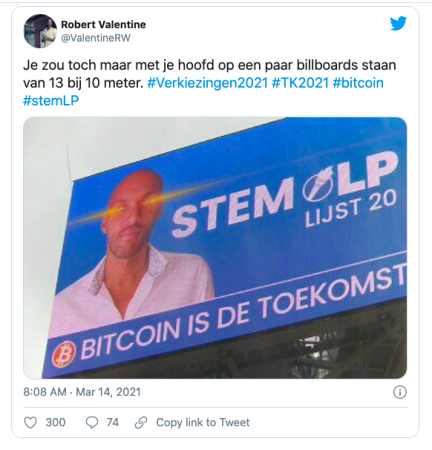
Task: Open the #Verkiezingen2021 hashtag
Action: click(x=207, y=83)
